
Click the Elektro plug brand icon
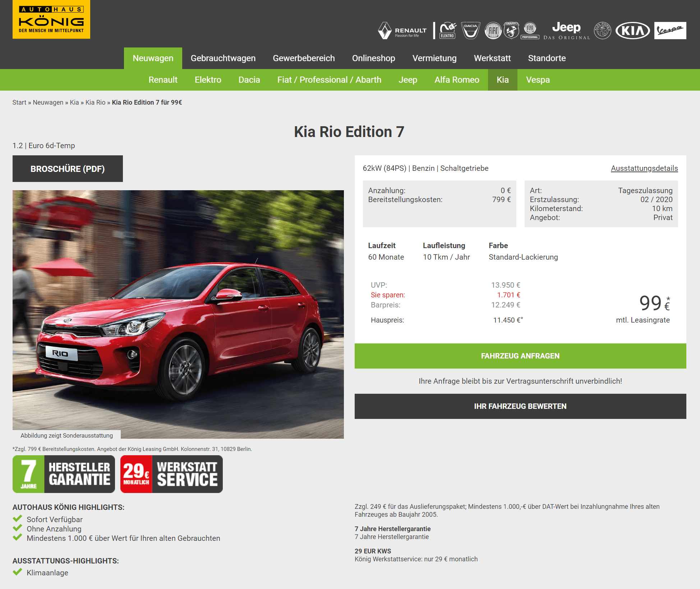[448, 31]
